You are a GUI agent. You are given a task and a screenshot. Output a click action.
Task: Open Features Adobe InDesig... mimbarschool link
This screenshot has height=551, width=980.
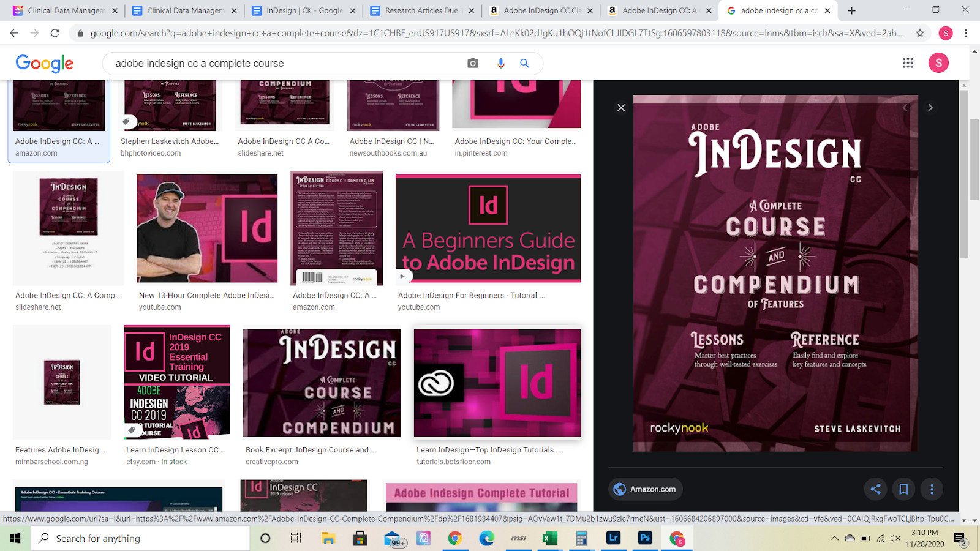(59, 450)
